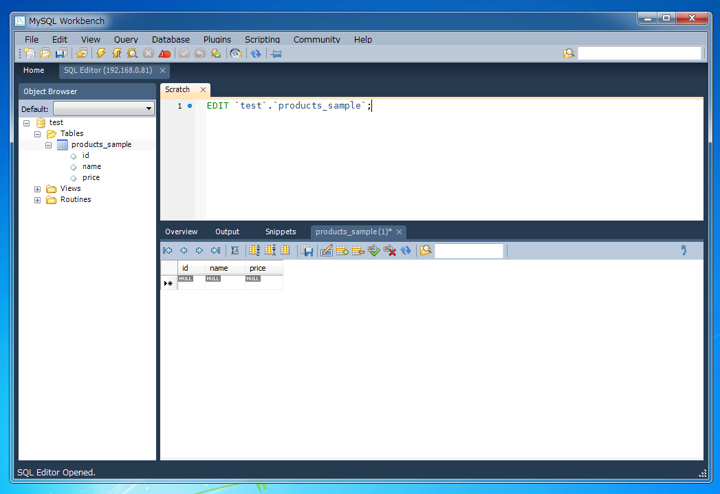Select the id column in Object Browser
Screen dimensions: 720x494
tap(85, 156)
